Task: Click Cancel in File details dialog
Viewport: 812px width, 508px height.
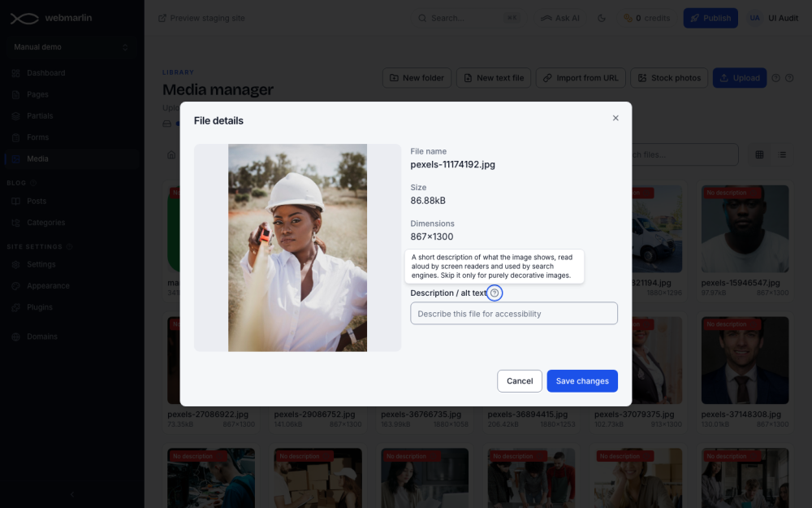Action: tap(520, 381)
